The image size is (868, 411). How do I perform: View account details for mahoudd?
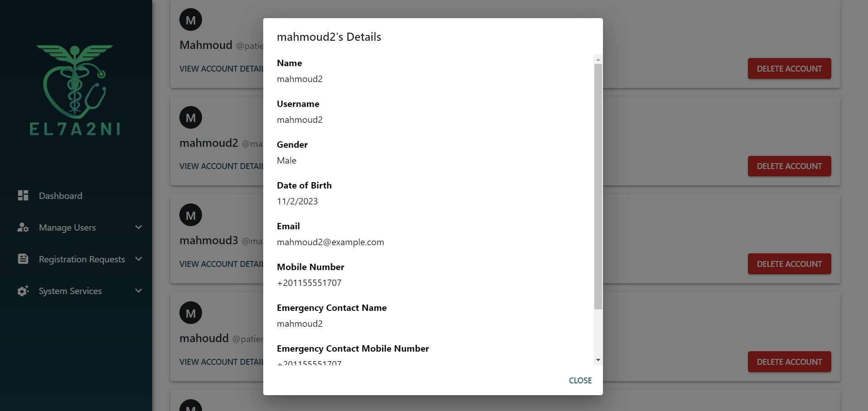pos(221,362)
